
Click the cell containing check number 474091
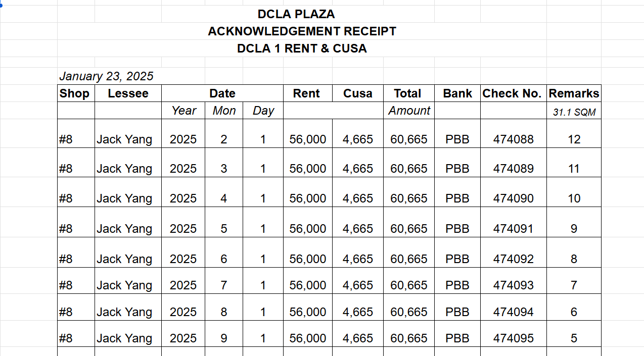coord(513,229)
